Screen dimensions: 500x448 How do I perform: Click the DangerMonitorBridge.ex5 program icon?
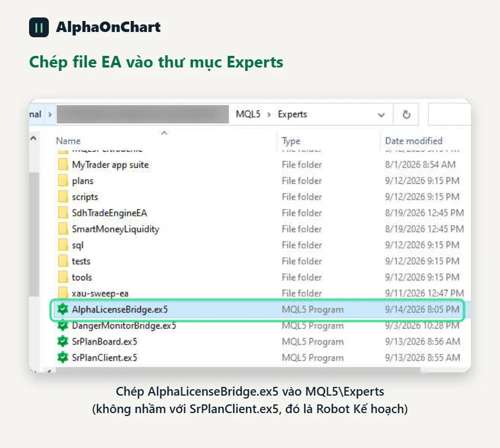[x=63, y=325]
